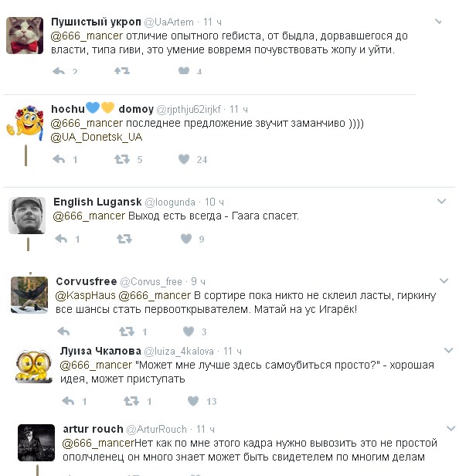476x476 pixels.
Task: Open dropdown arrow on artur rouch's tweet
Action: [x=449, y=427]
